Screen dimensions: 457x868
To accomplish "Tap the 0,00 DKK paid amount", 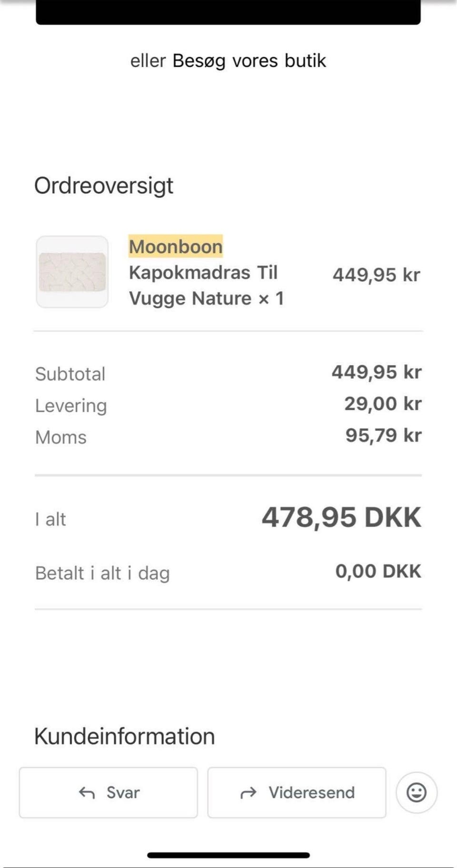I will click(x=378, y=571).
